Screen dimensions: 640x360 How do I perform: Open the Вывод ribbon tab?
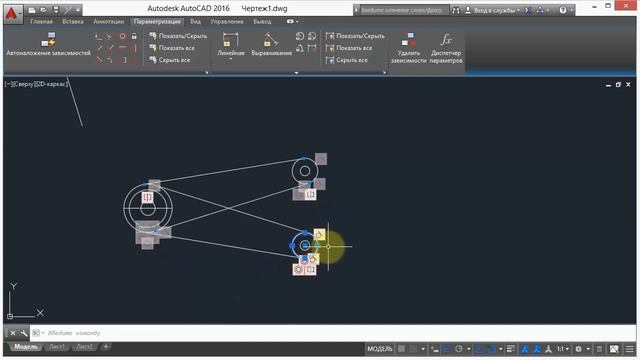pyautogui.click(x=262, y=21)
